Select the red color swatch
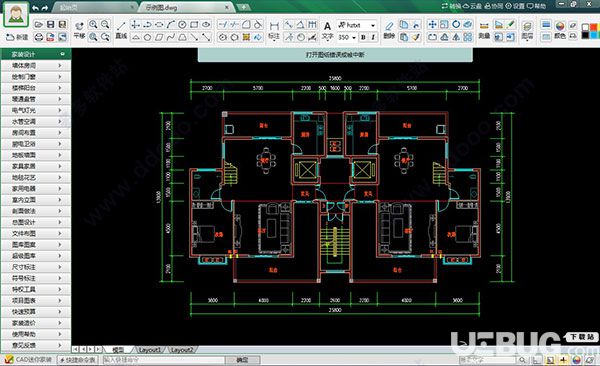 tap(593, 27)
